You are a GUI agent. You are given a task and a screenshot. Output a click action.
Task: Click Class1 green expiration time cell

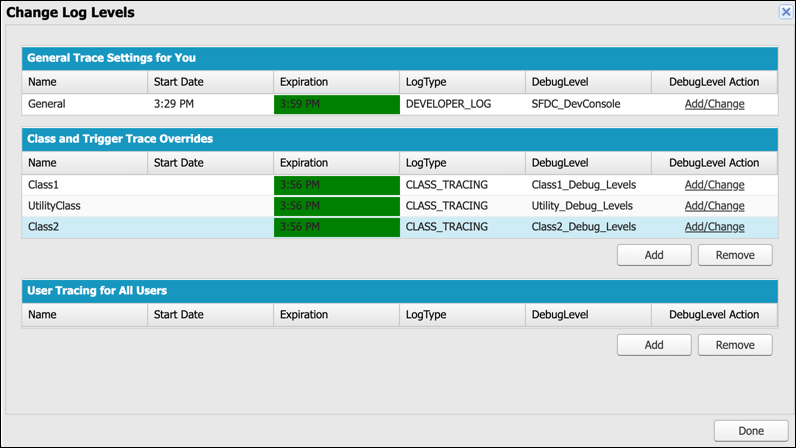(335, 185)
